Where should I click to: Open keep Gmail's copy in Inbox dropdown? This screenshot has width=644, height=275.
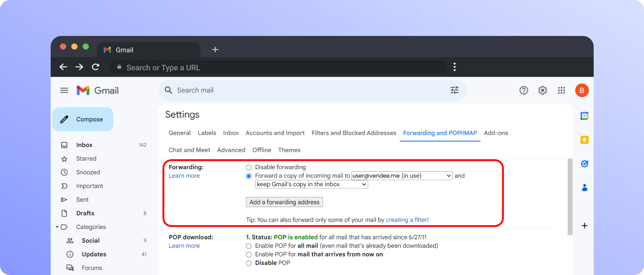312,185
